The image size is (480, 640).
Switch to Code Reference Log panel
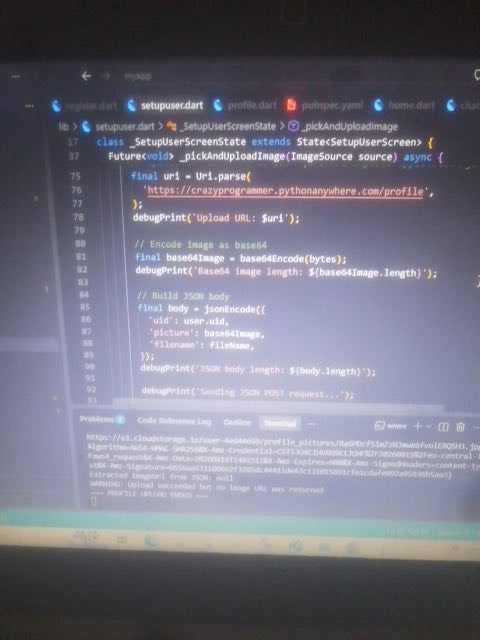[174, 421]
